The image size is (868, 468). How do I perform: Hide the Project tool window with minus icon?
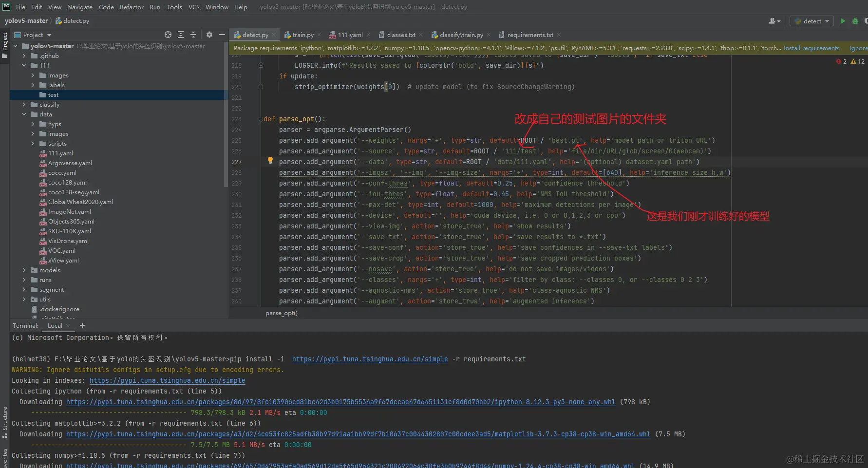[222, 35]
